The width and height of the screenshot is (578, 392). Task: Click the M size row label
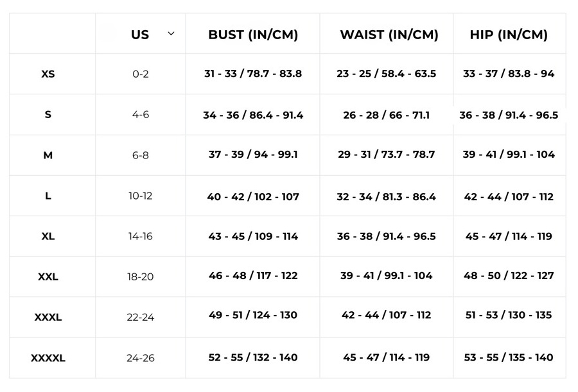pos(48,155)
